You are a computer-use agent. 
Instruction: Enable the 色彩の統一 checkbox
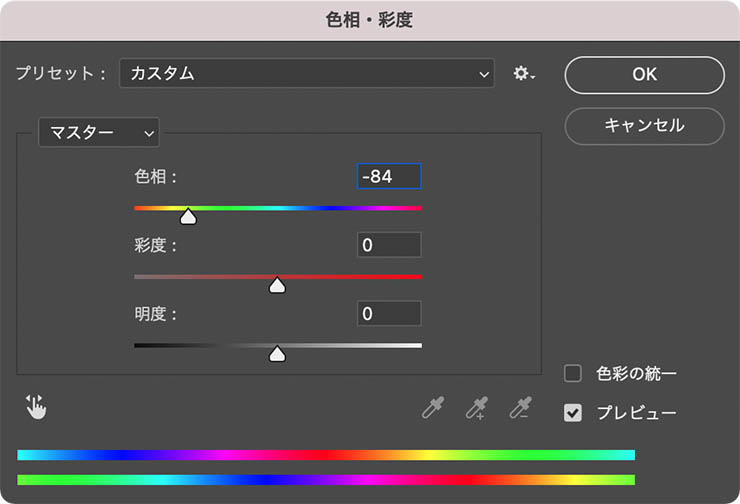click(573, 374)
